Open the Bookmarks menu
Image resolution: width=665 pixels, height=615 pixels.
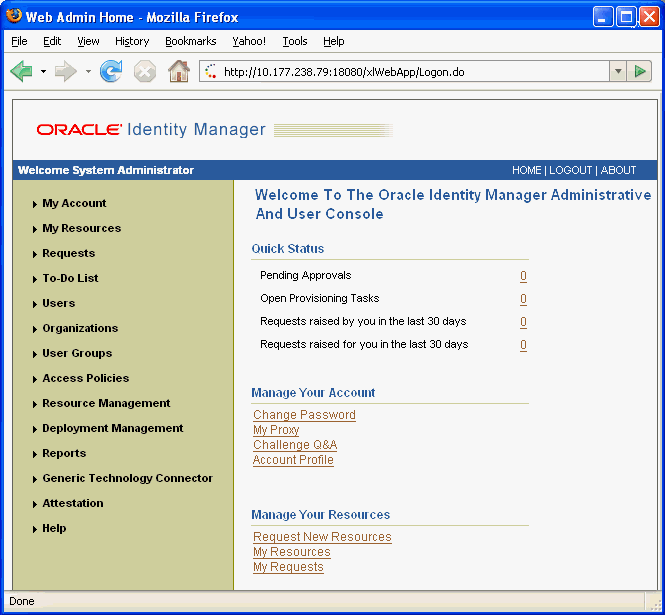tap(190, 41)
